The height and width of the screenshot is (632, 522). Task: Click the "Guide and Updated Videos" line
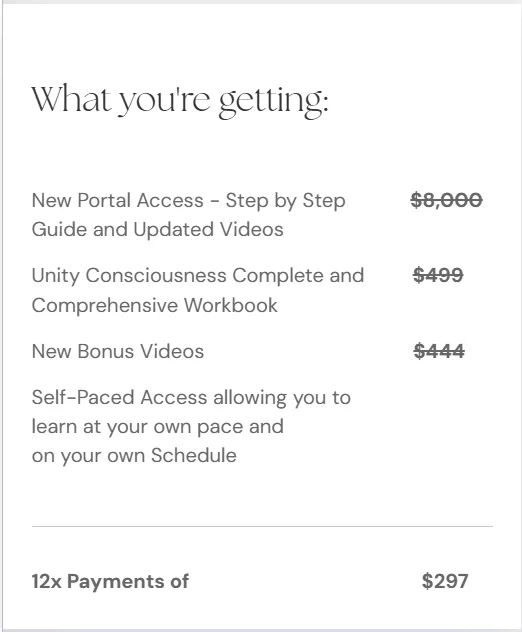pyautogui.click(x=157, y=229)
